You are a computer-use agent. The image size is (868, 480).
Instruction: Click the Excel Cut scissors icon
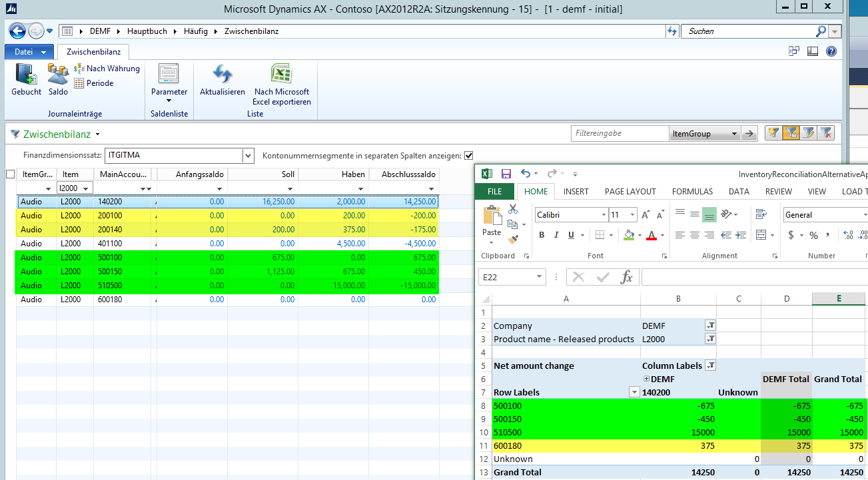[513, 209]
